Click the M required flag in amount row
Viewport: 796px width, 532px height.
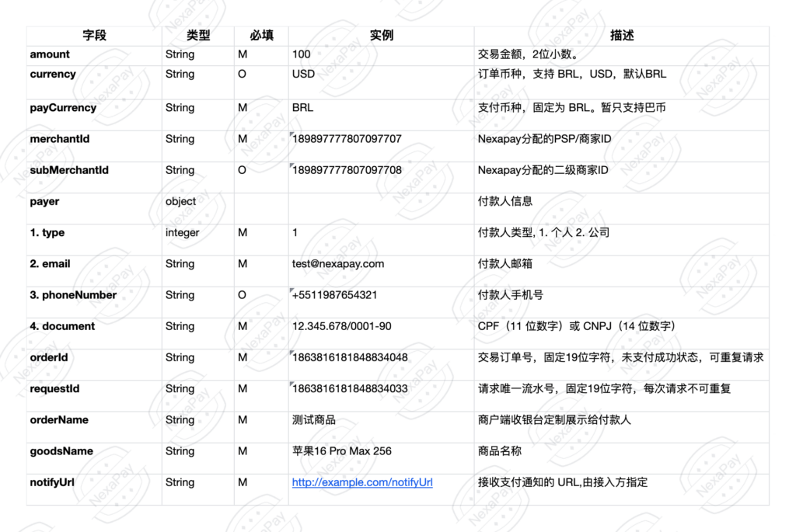coord(243,54)
